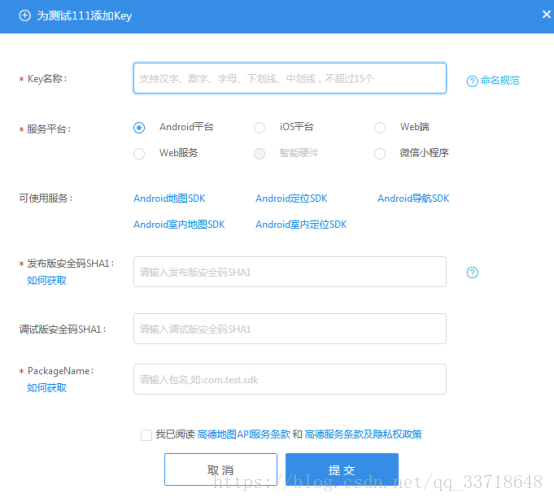
Task: Open the Android定位SDK link
Action: pyautogui.click(x=291, y=198)
